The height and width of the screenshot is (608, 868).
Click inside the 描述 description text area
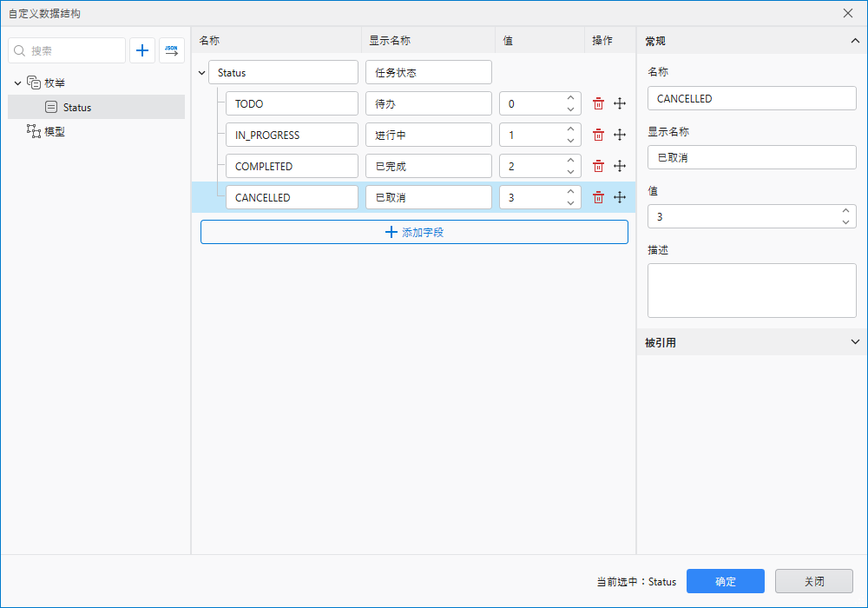752,290
